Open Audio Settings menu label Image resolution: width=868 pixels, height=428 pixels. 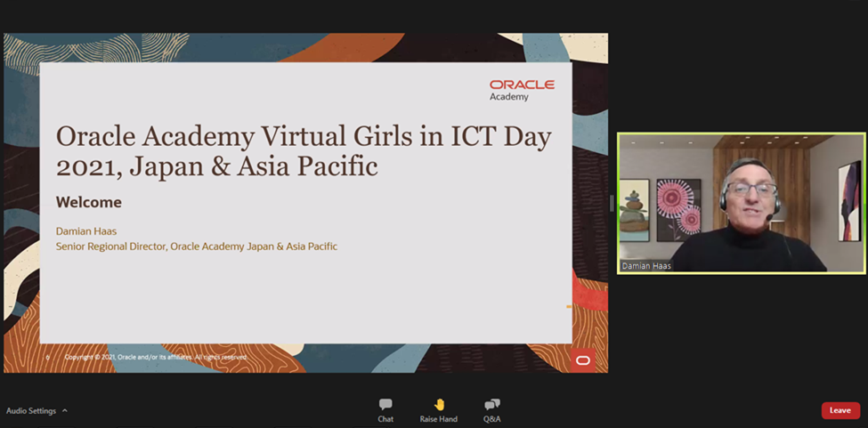(x=31, y=411)
